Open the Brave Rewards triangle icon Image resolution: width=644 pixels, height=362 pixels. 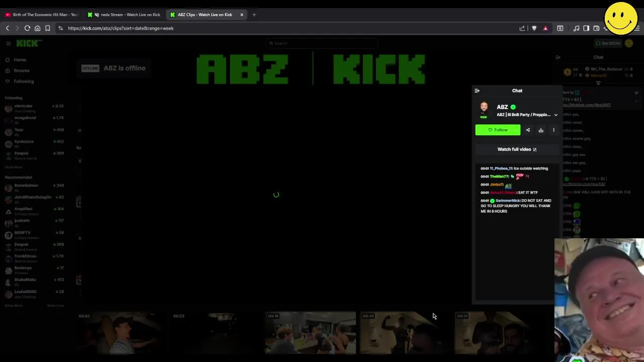pyautogui.click(x=545, y=28)
